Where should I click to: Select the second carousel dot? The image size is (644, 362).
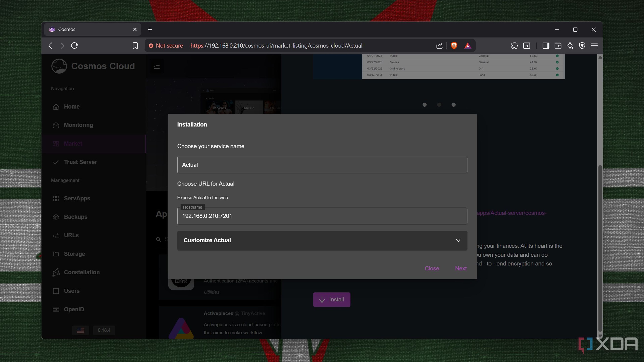pyautogui.click(x=439, y=105)
